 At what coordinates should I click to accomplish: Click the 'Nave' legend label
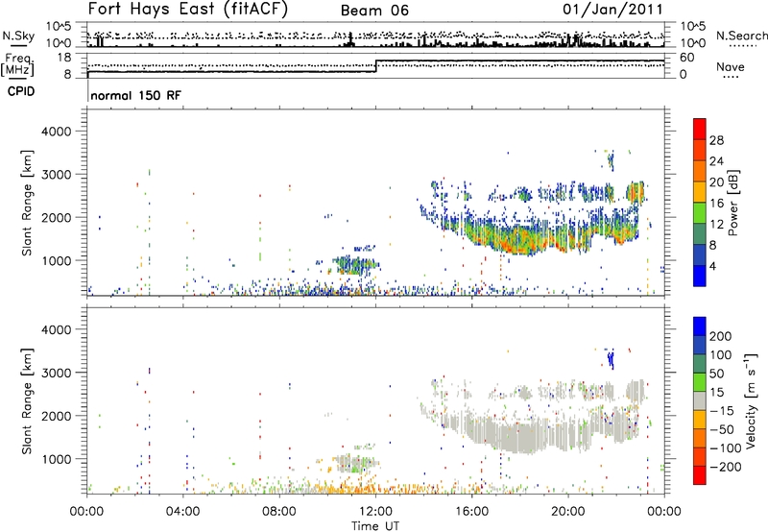(730, 66)
